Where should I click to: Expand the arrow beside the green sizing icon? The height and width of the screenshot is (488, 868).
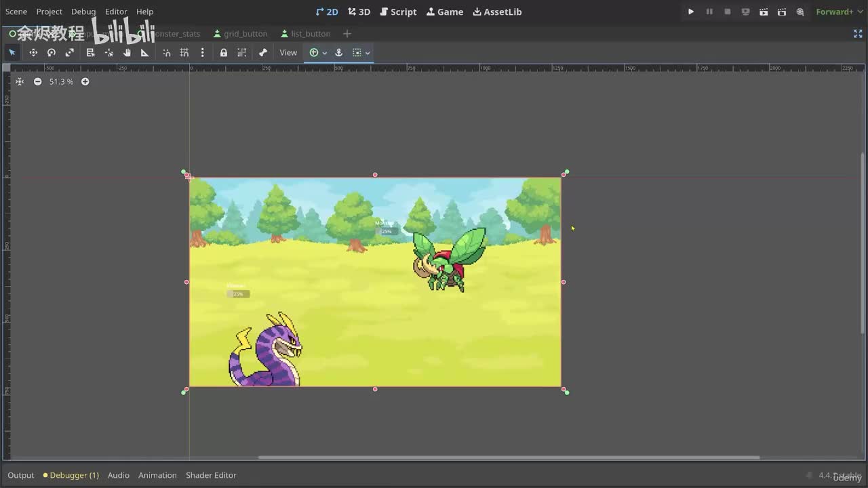tap(325, 53)
